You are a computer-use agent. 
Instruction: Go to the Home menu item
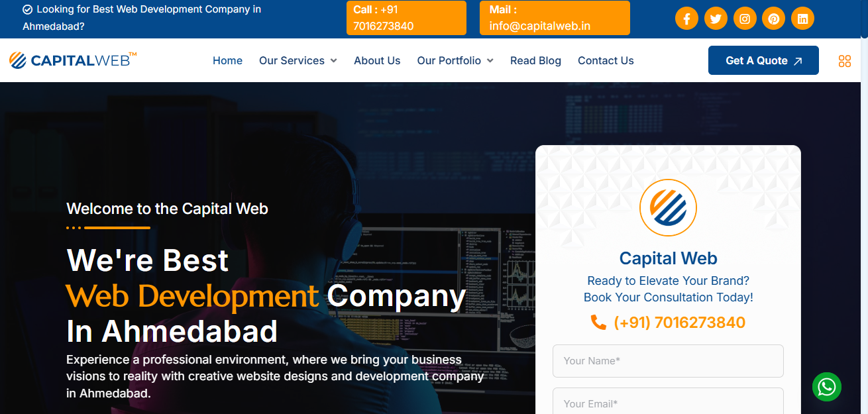[227, 60]
